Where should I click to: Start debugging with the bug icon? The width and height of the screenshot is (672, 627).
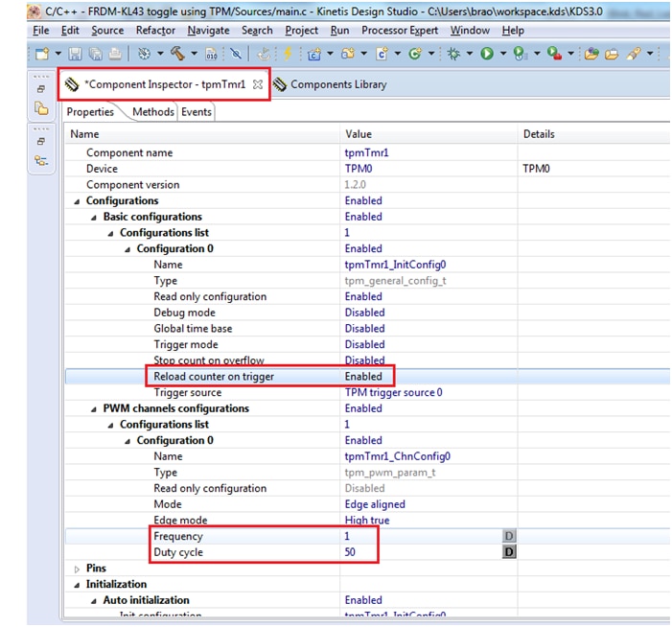click(x=453, y=54)
